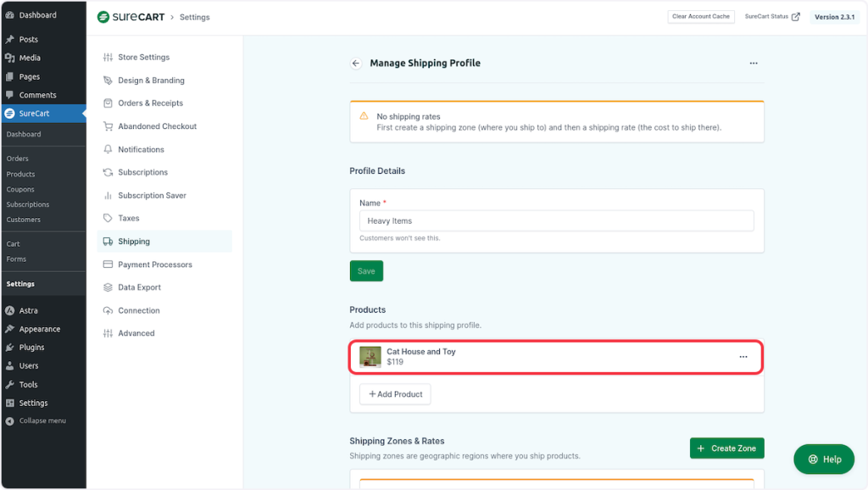Click the Notifications bell icon
868x490 pixels.
click(108, 149)
